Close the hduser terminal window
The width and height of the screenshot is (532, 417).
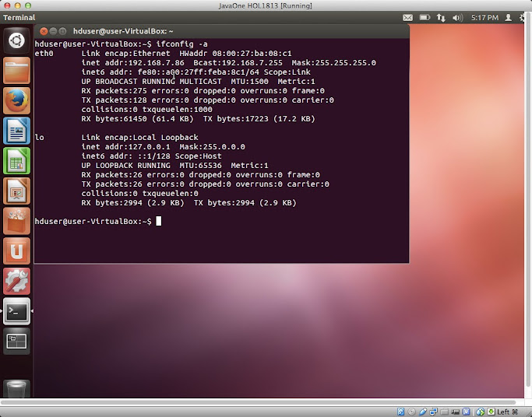44,31
